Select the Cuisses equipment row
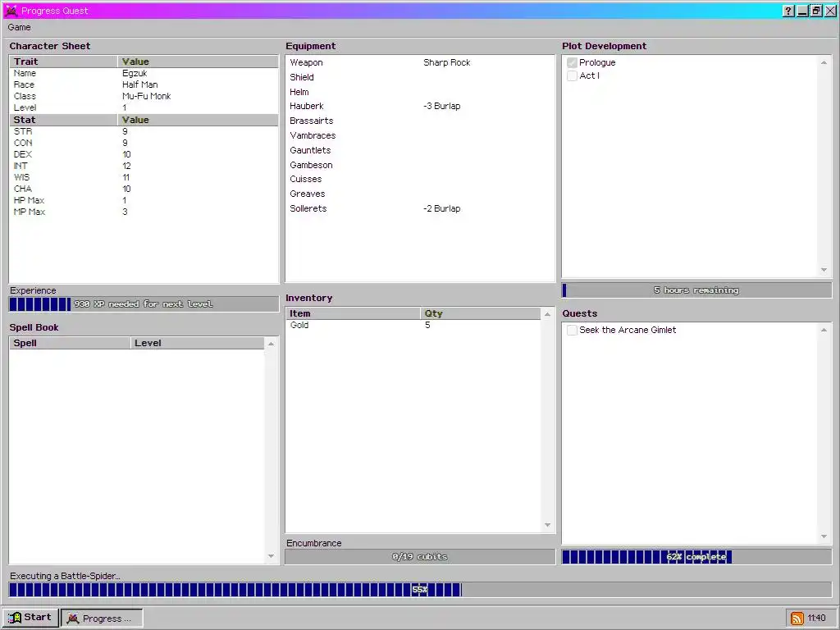This screenshot has height=630, width=840. tap(420, 180)
